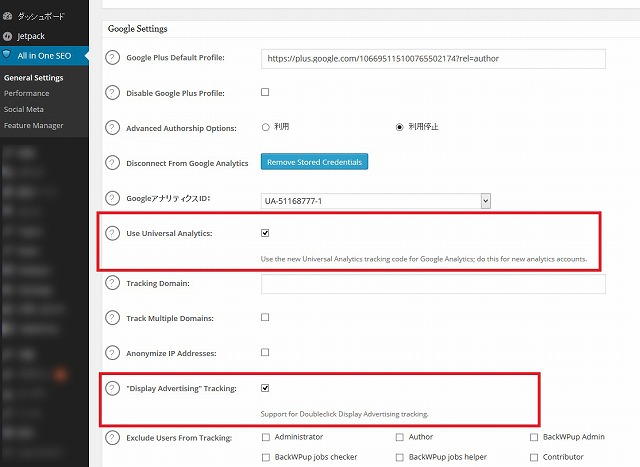Exclude BackWPup jobs checker from tracking

click(266, 457)
